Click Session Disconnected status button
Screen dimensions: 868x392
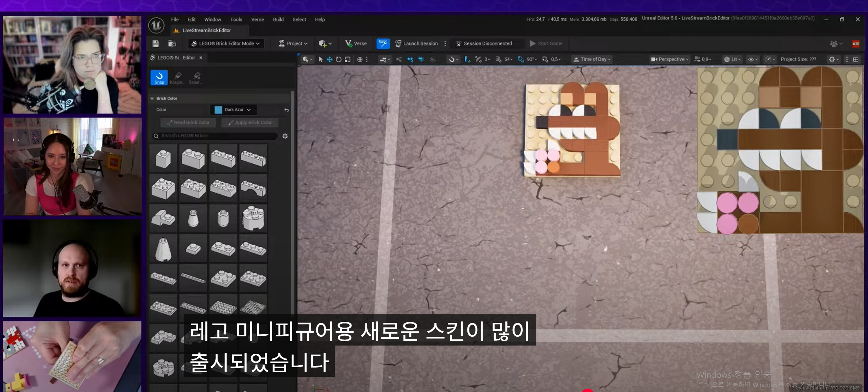tap(484, 43)
